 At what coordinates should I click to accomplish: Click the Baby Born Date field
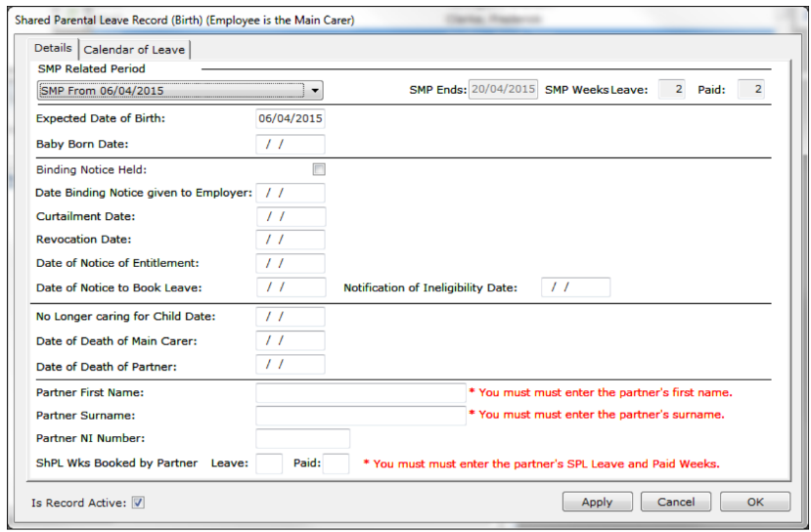[291, 144]
